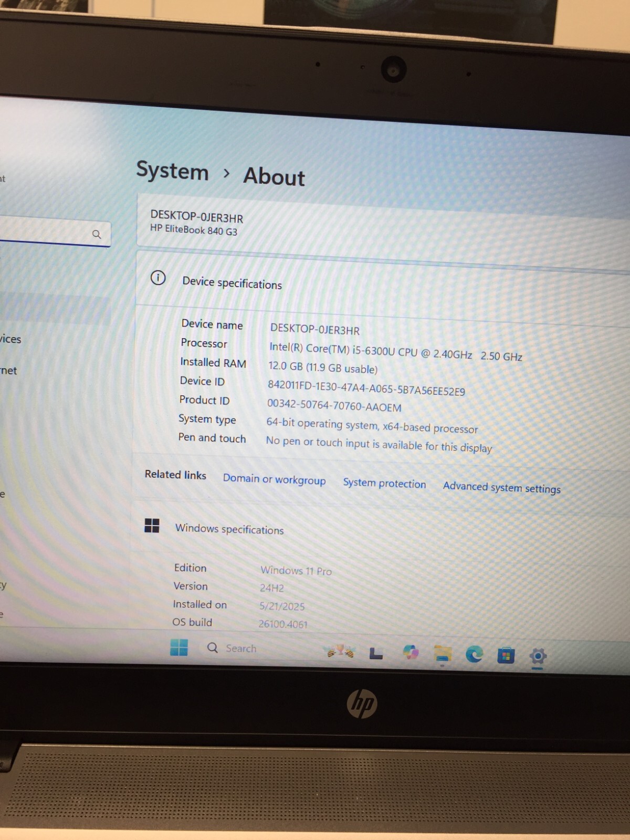Viewport: 630px width, 840px height.
Task: Select the Device name value DESKTOP-0JER3HR
Action: pos(314,329)
